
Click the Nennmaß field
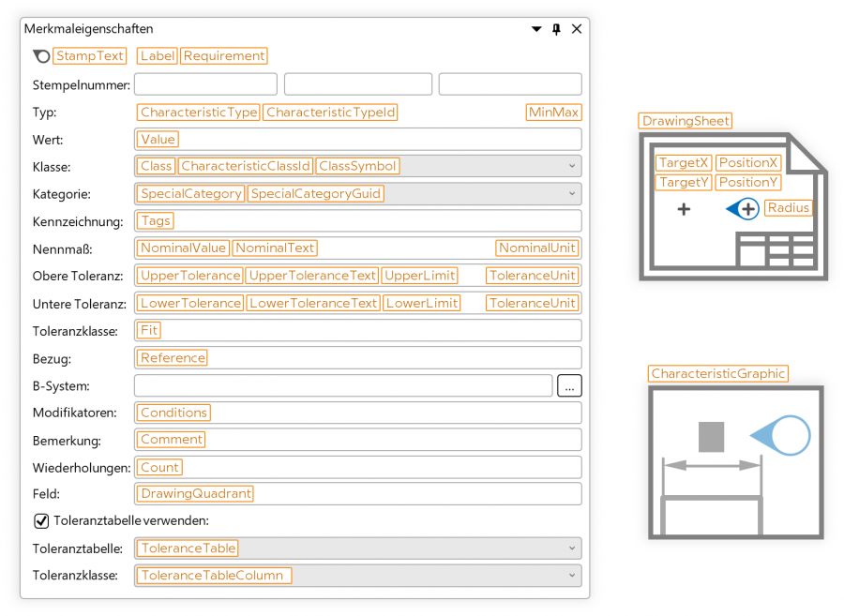point(358,248)
